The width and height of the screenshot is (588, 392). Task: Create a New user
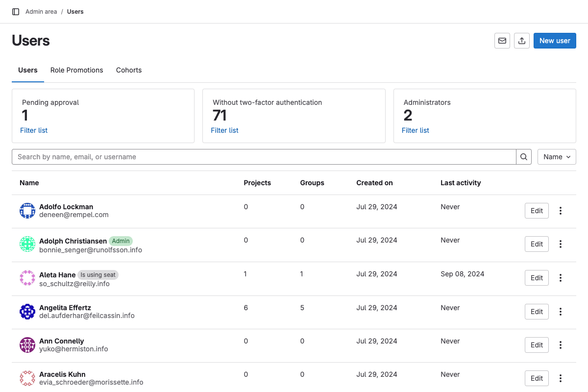click(555, 41)
